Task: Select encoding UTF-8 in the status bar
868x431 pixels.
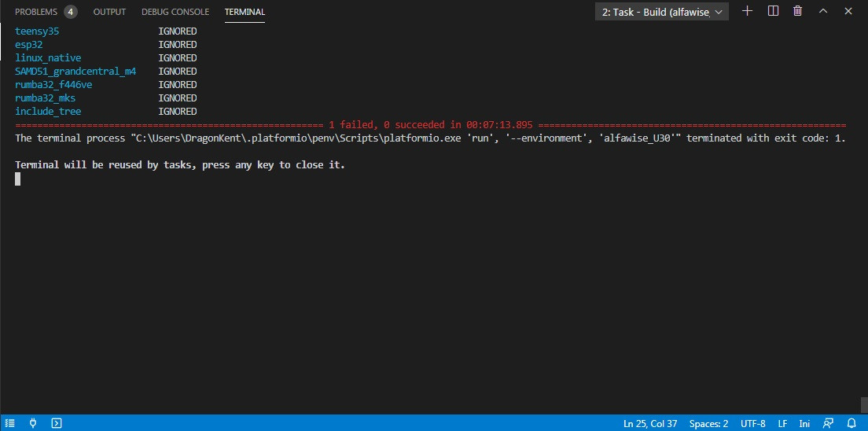Action: pyautogui.click(x=753, y=424)
